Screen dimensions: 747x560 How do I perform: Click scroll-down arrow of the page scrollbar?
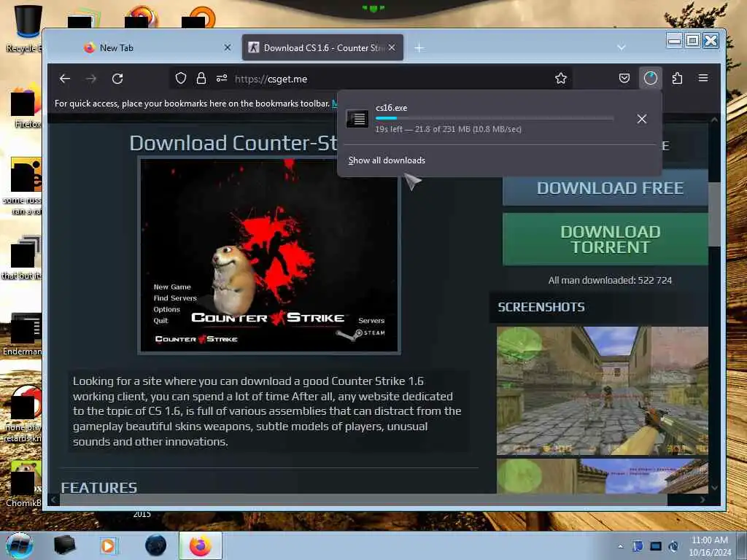coord(714,488)
